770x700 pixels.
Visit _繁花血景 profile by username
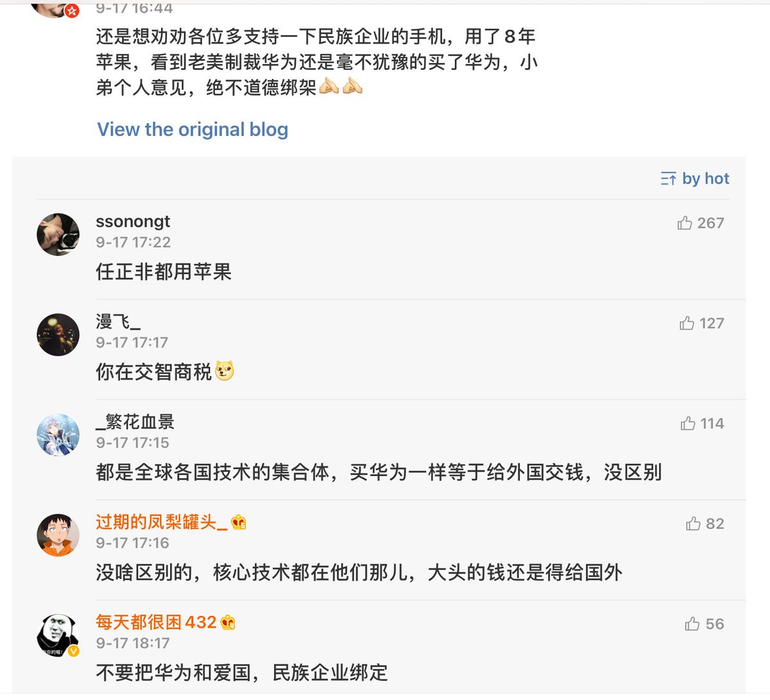(x=135, y=422)
